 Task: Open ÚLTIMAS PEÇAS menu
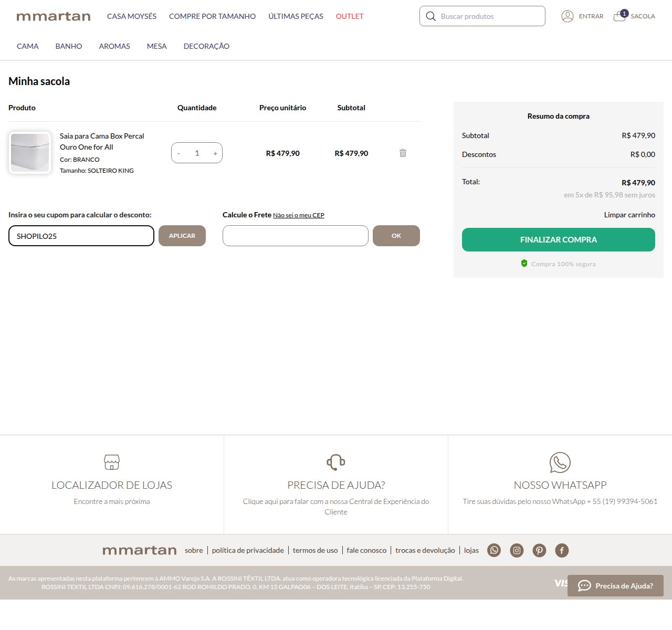coord(296,16)
